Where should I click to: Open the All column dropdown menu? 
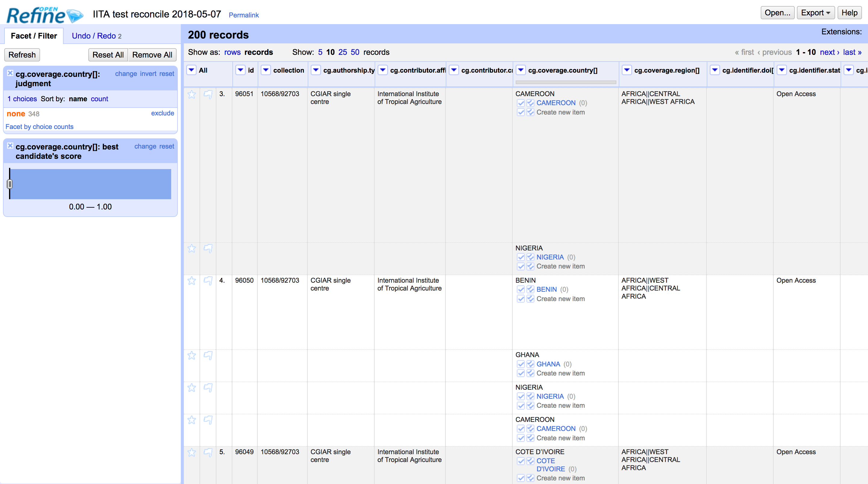(191, 70)
